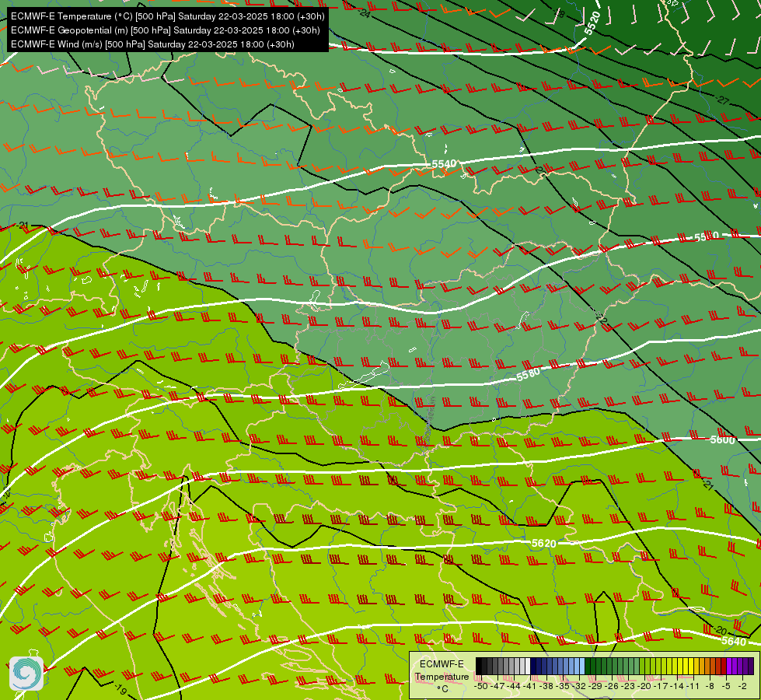The image size is (761, 700).
Task: Click the 5640 geopotential contour label
Action: (x=733, y=641)
